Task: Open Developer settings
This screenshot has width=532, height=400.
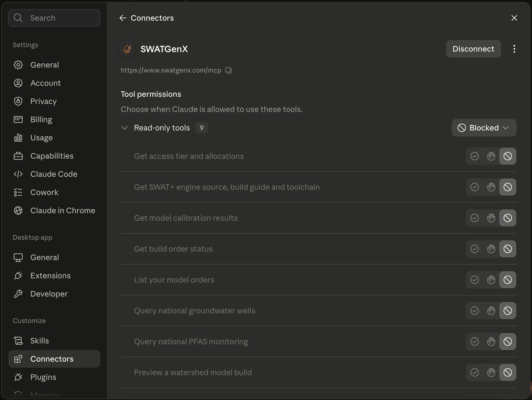Action: (54, 294)
